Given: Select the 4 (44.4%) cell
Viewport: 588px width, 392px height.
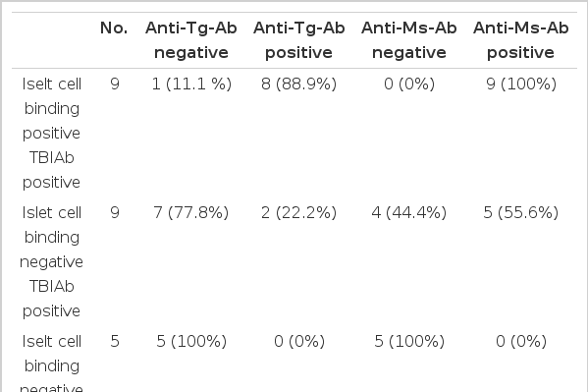Looking at the screenshot, I should (409, 213).
